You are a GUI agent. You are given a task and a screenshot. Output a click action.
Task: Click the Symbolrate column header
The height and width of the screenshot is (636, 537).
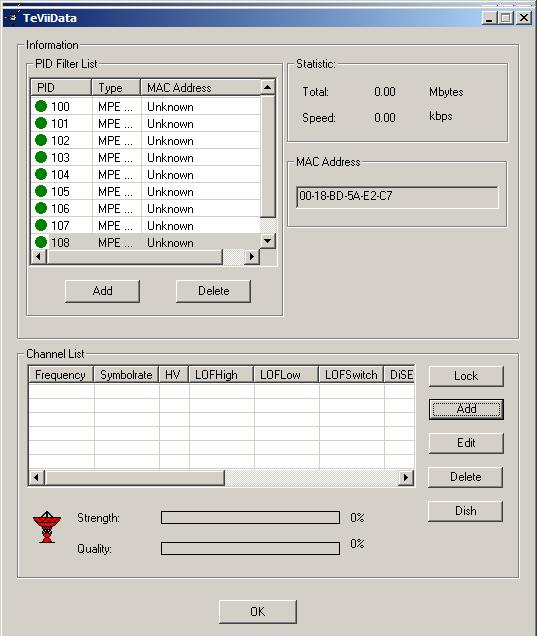coord(126,374)
